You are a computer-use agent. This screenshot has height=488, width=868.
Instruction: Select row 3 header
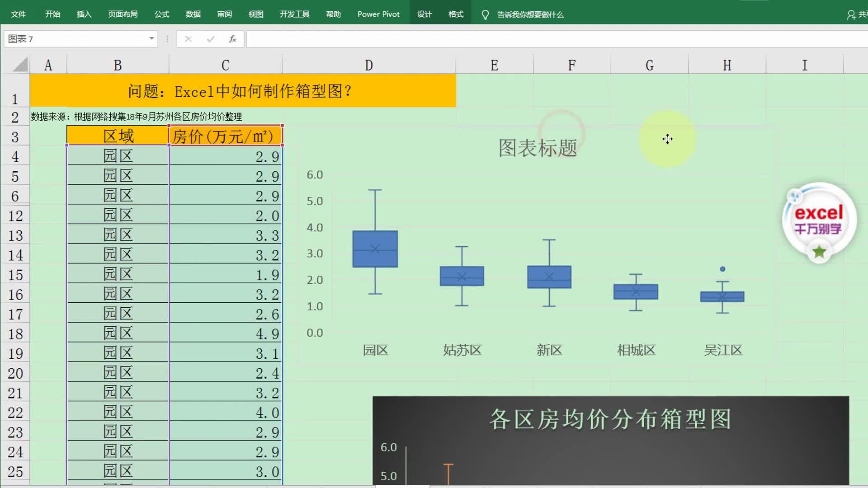(x=15, y=136)
